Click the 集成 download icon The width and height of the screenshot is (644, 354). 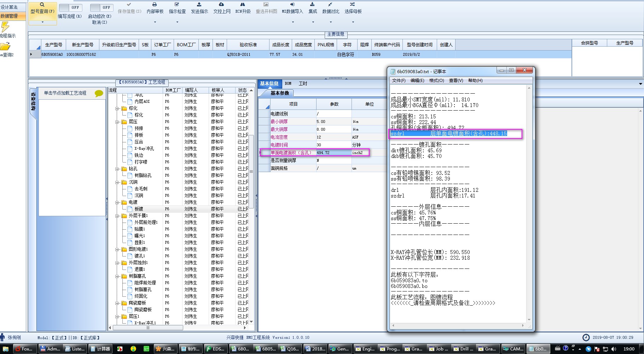tap(312, 4)
